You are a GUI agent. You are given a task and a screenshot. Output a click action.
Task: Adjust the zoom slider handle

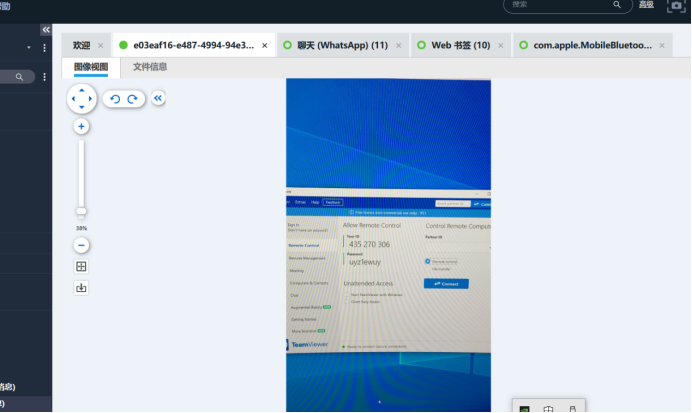point(81,211)
